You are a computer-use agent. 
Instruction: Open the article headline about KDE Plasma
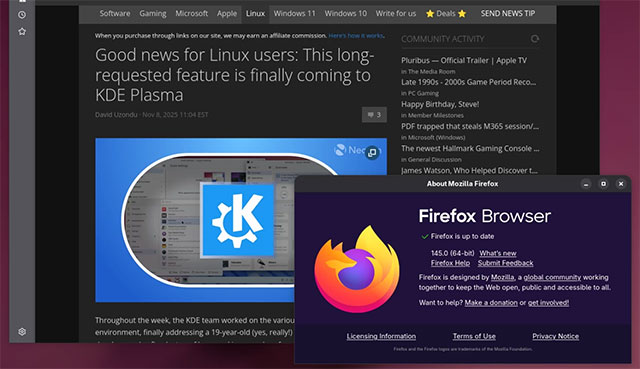coord(234,75)
